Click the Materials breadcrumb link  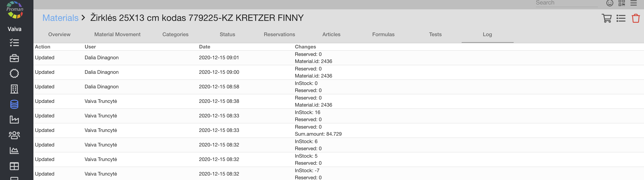pyautogui.click(x=60, y=18)
